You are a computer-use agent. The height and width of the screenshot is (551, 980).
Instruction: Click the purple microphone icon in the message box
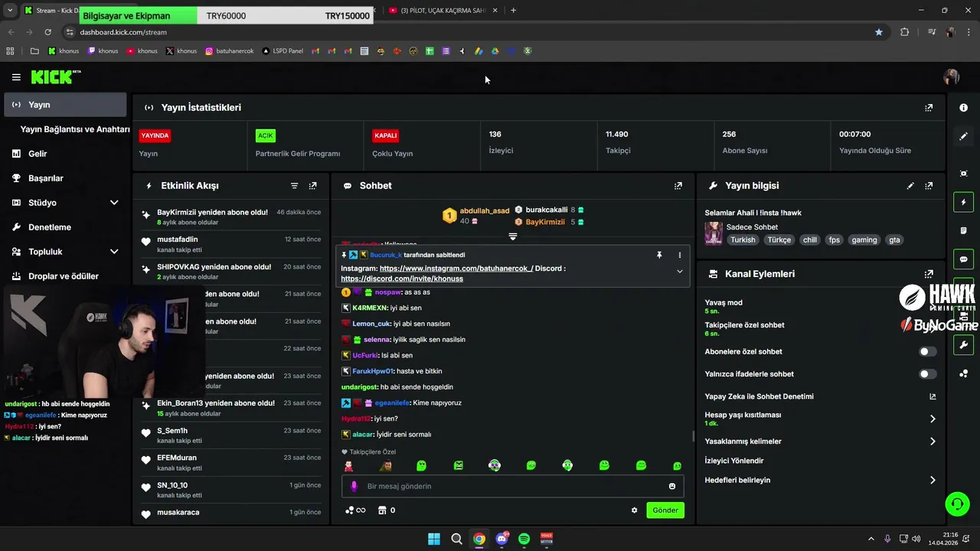point(354,486)
